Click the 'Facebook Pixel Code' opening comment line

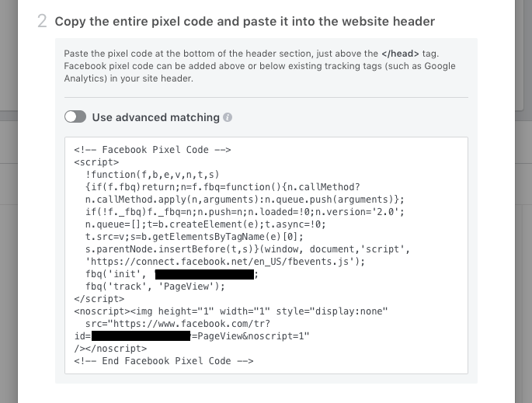152,150
